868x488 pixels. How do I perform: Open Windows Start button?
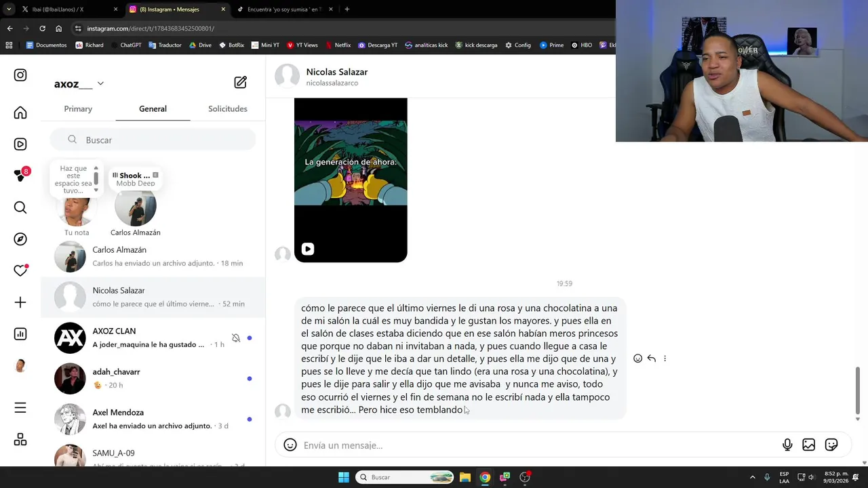click(x=344, y=477)
